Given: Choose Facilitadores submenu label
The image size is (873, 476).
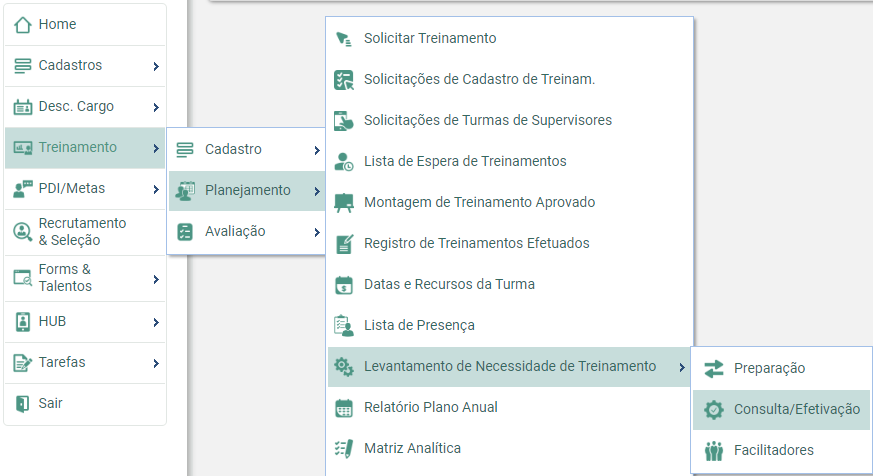Looking at the screenshot, I should tap(774, 450).
